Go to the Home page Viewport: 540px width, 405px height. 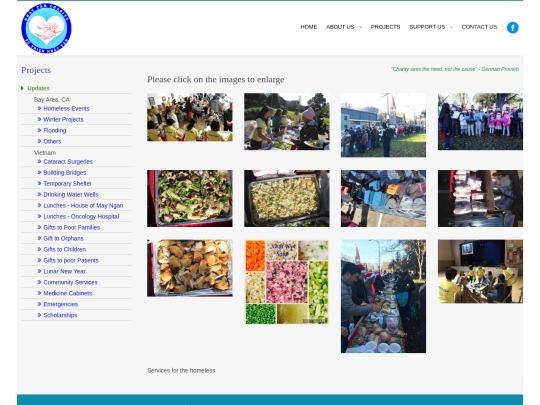(309, 27)
